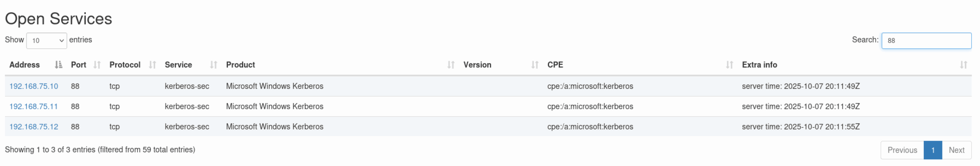This screenshot has height=166, width=980.
Task: Click the Service column header label
Action: (x=178, y=65)
